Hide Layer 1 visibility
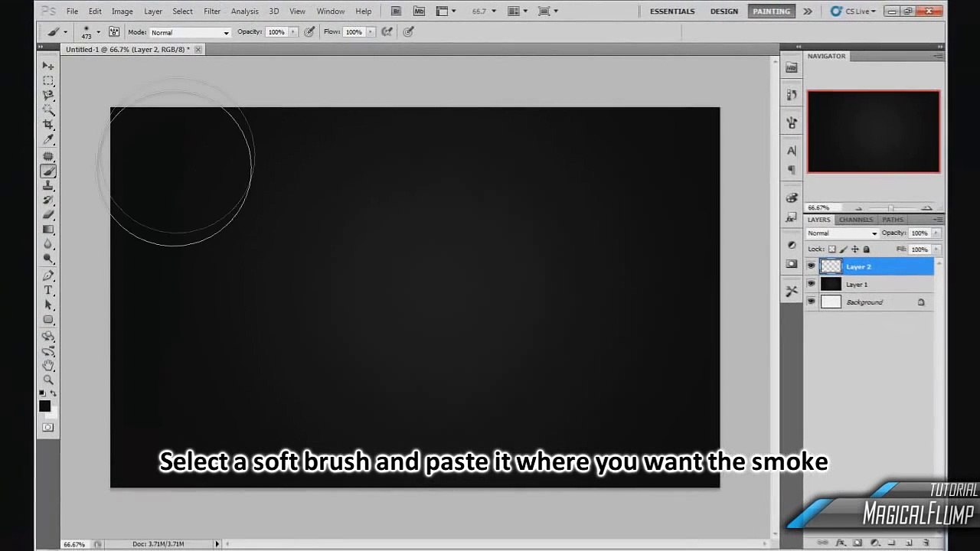 pos(812,284)
